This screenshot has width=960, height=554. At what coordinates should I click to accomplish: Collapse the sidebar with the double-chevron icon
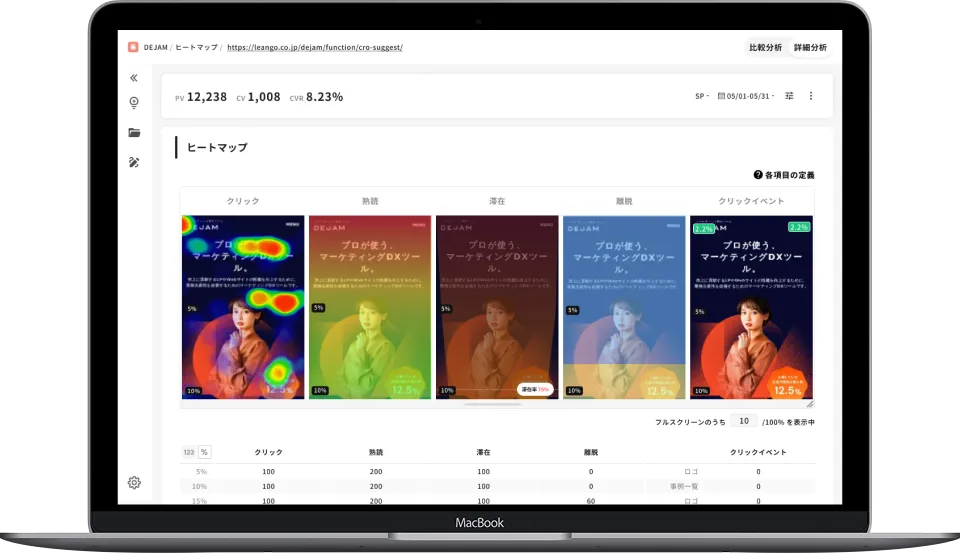(x=134, y=78)
